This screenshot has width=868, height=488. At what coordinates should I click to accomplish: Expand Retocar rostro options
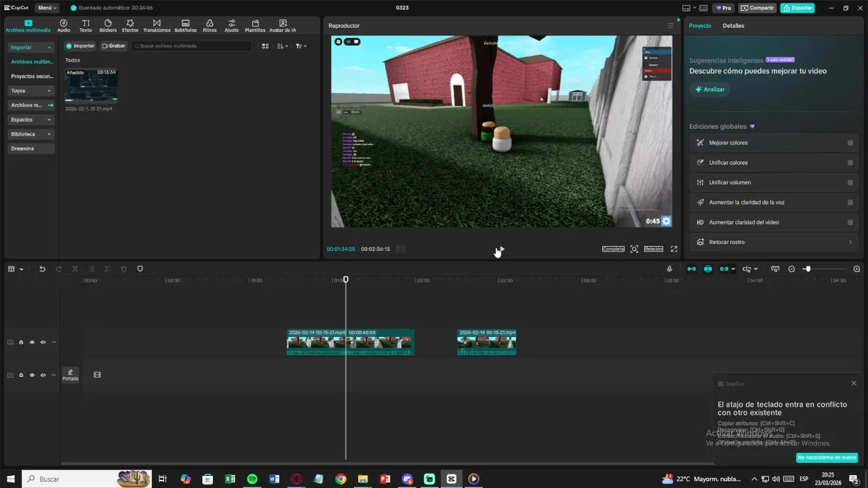coord(850,242)
